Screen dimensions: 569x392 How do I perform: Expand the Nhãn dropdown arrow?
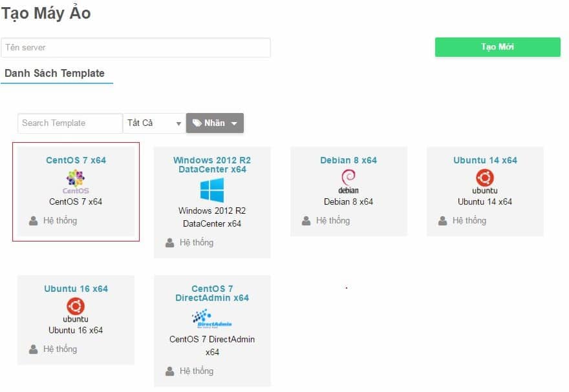[234, 123]
